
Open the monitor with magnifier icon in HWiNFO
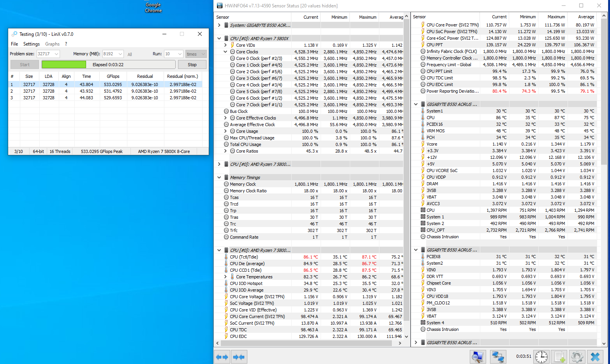[478, 357]
